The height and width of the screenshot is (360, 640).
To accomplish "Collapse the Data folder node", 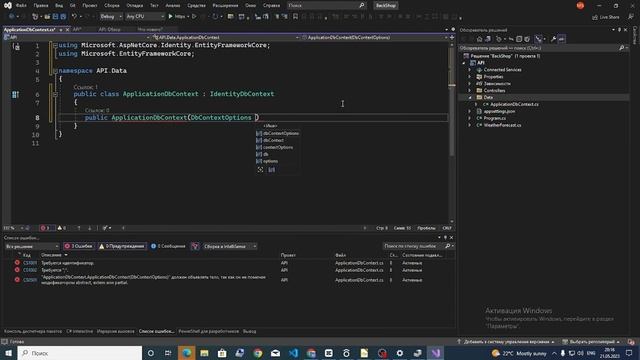I will (x=469, y=98).
